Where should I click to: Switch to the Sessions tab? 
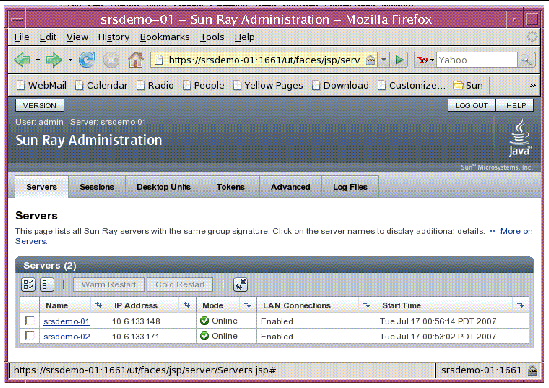(x=97, y=187)
